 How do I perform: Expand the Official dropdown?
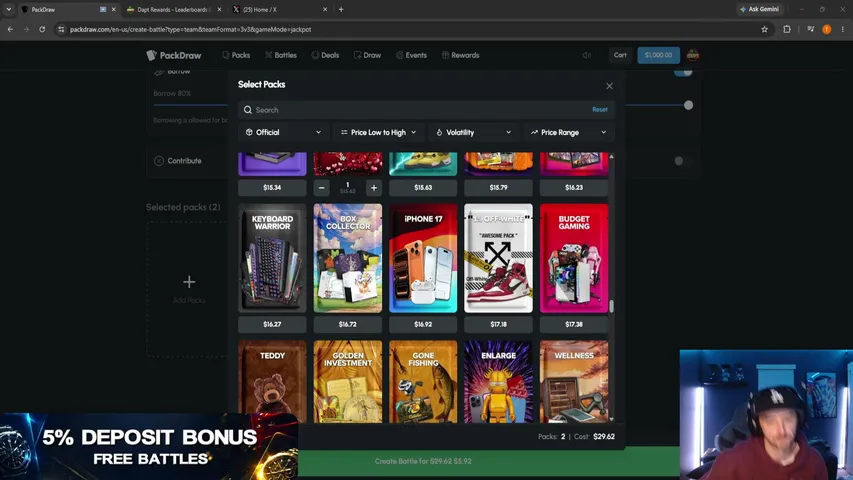pos(283,132)
